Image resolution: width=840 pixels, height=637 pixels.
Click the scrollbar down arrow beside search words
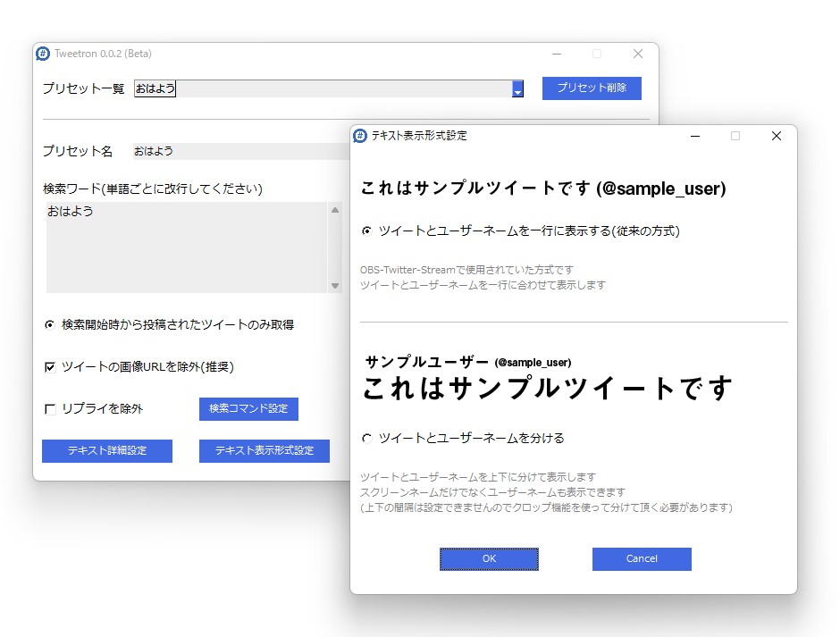335,284
